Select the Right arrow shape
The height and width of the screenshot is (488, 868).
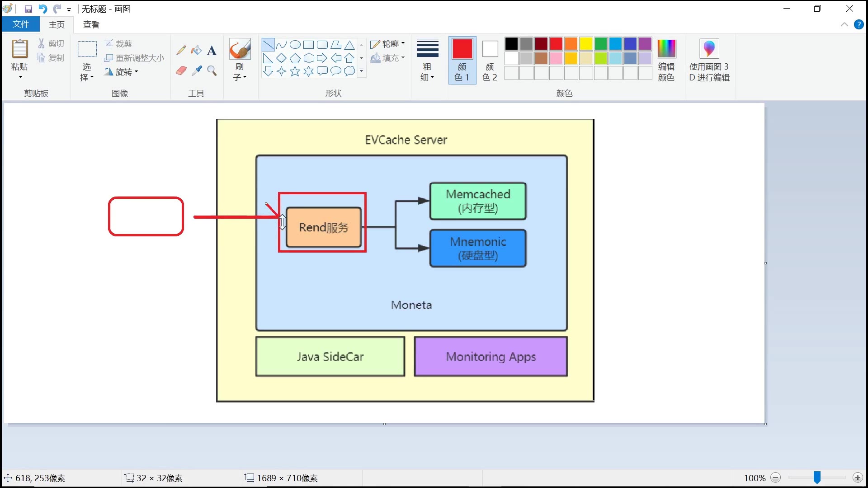coord(322,58)
